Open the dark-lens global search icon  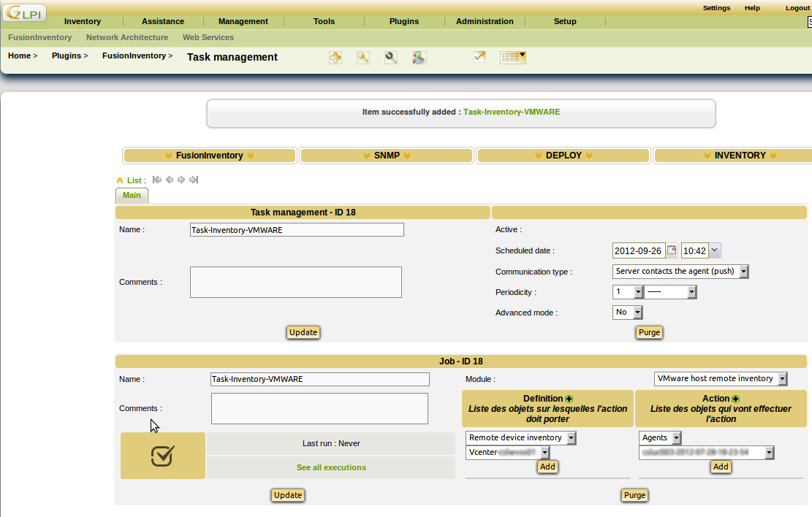pos(391,58)
